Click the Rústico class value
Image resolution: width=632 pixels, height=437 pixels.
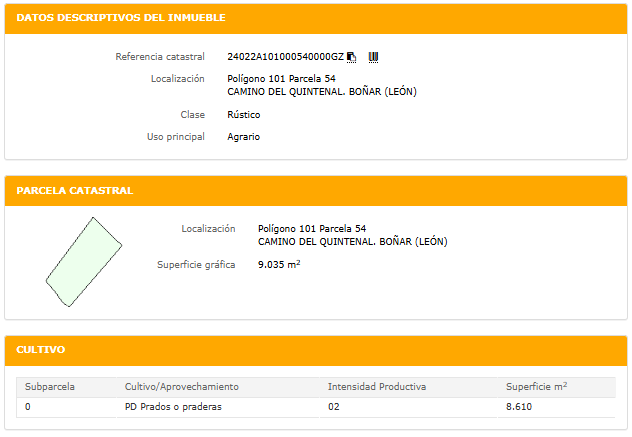[x=246, y=115]
